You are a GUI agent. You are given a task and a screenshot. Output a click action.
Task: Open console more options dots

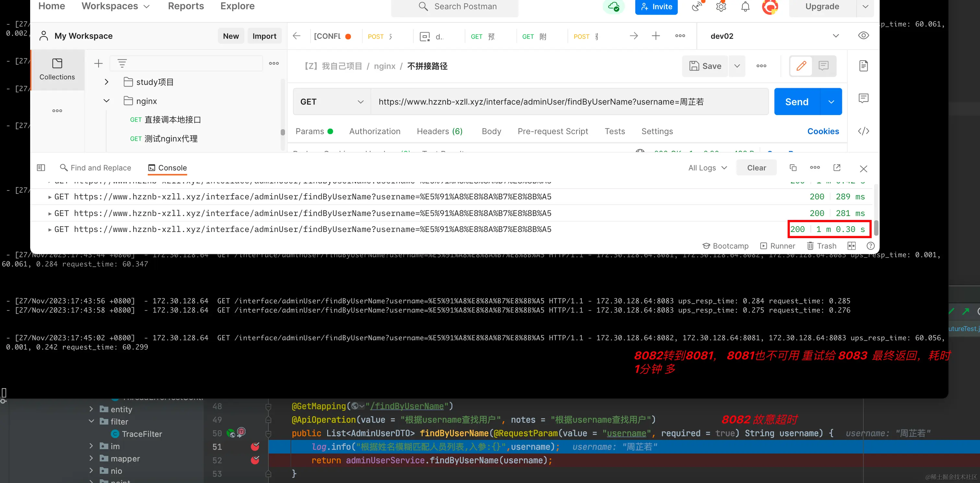coord(815,167)
